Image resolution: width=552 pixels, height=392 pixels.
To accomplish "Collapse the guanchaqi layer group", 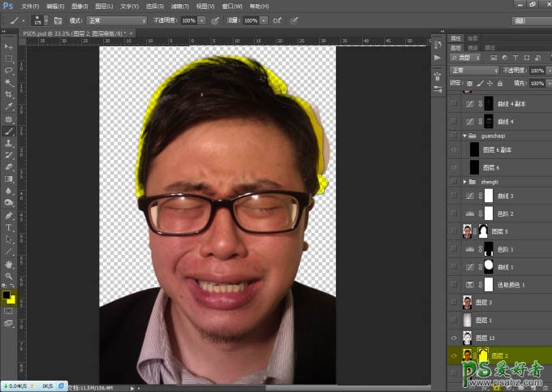I will (464, 136).
